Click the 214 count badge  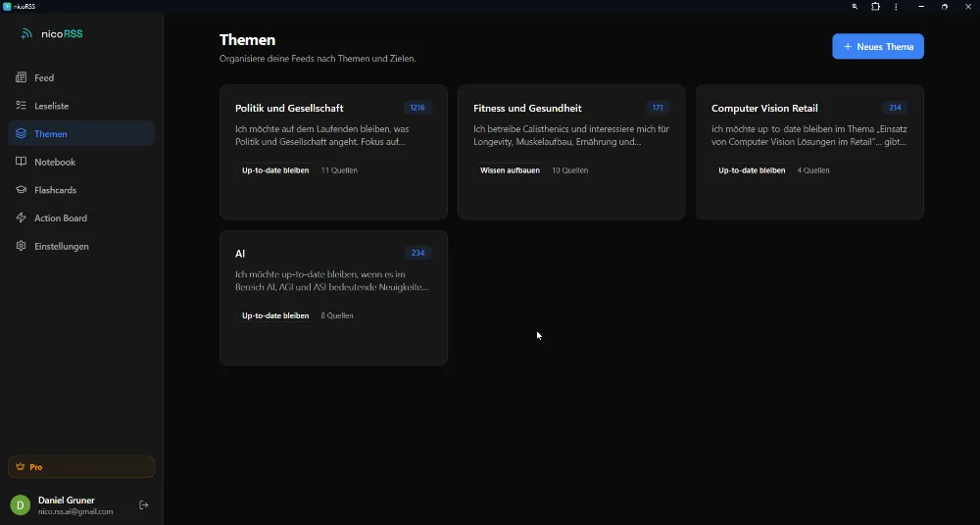click(895, 108)
